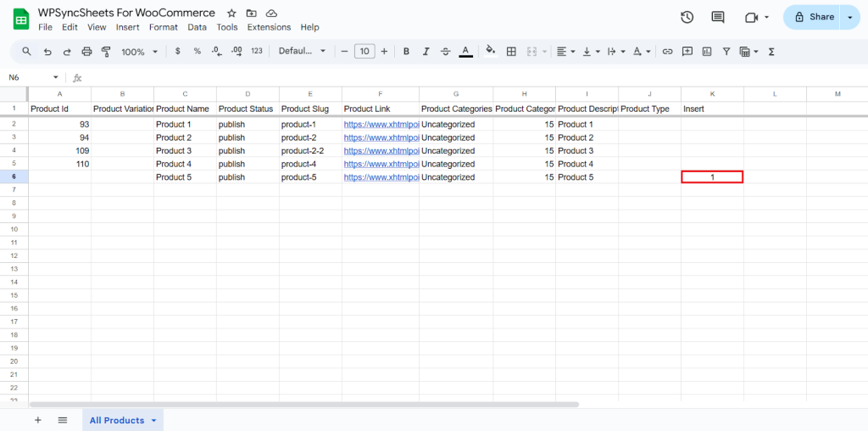Click the create filter funnel icon
Screen dimensions: 868x431
tap(726, 52)
